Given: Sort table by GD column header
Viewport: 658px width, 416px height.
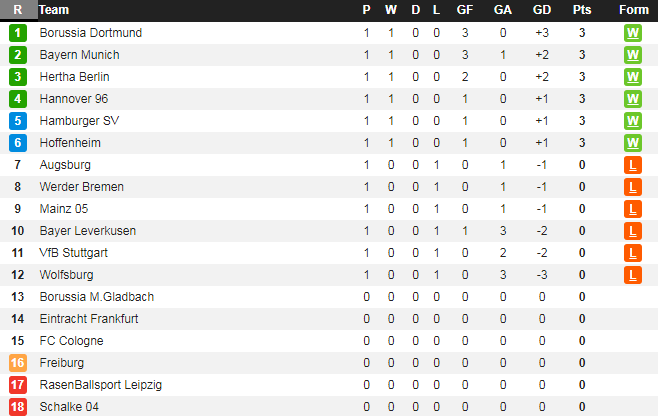Looking at the screenshot, I should tap(542, 10).
